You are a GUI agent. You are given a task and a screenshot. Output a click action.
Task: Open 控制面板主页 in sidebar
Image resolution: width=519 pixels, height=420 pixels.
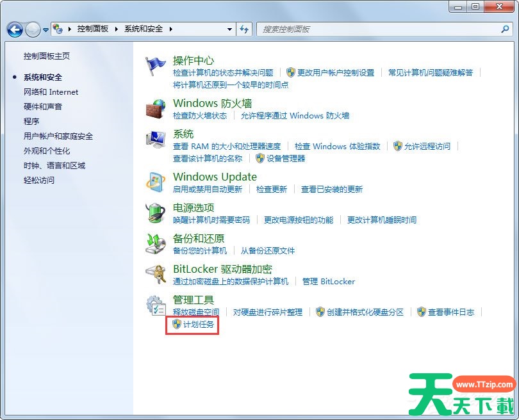[x=47, y=56]
